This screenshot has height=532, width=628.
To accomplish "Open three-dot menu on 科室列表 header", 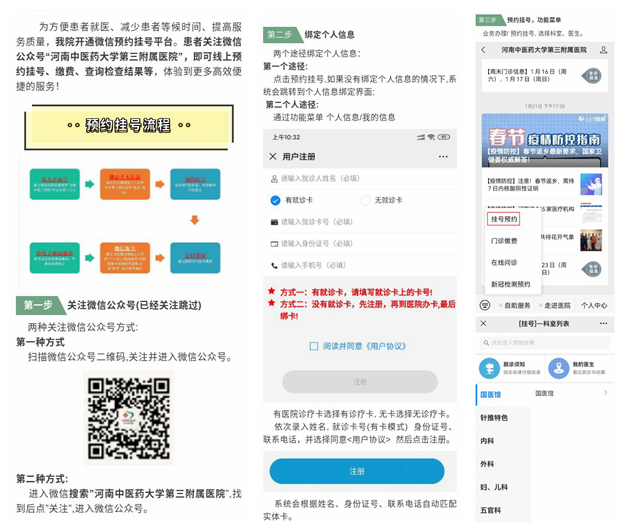I will click(603, 323).
